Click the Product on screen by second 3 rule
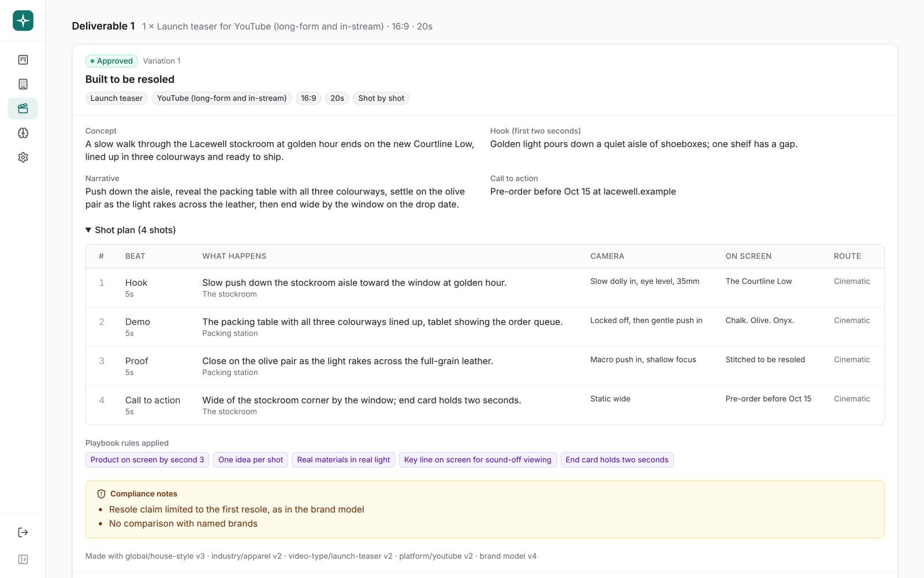Viewport: 924px width, 578px height. click(x=147, y=460)
